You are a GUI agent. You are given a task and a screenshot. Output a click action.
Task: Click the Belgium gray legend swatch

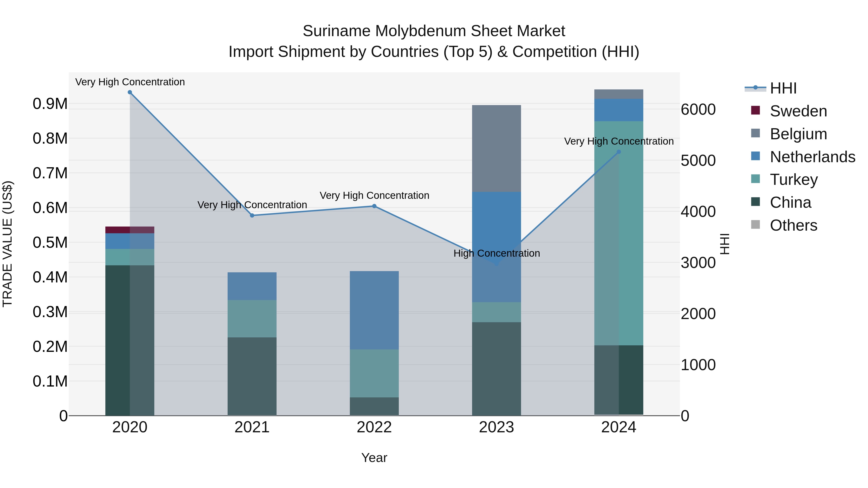coord(755,133)
